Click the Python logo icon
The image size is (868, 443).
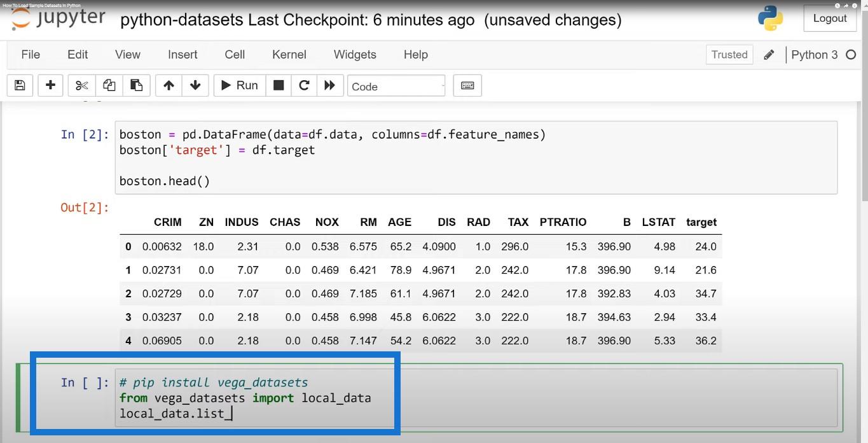coord(770,18)
